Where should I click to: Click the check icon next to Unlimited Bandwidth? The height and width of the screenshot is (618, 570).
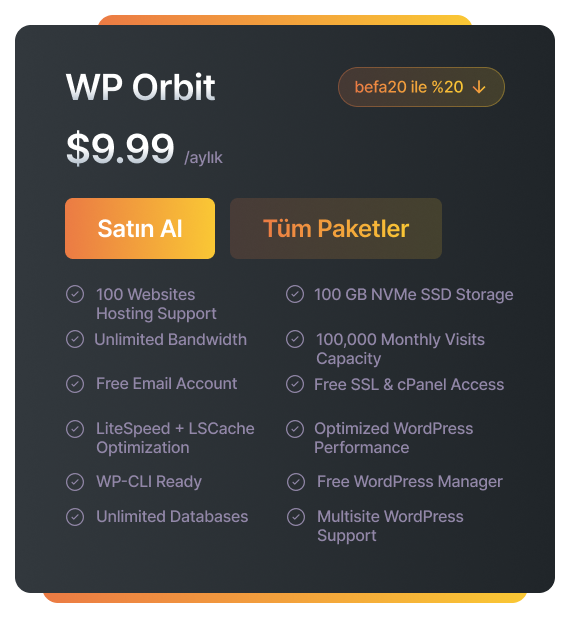(75, 339)
